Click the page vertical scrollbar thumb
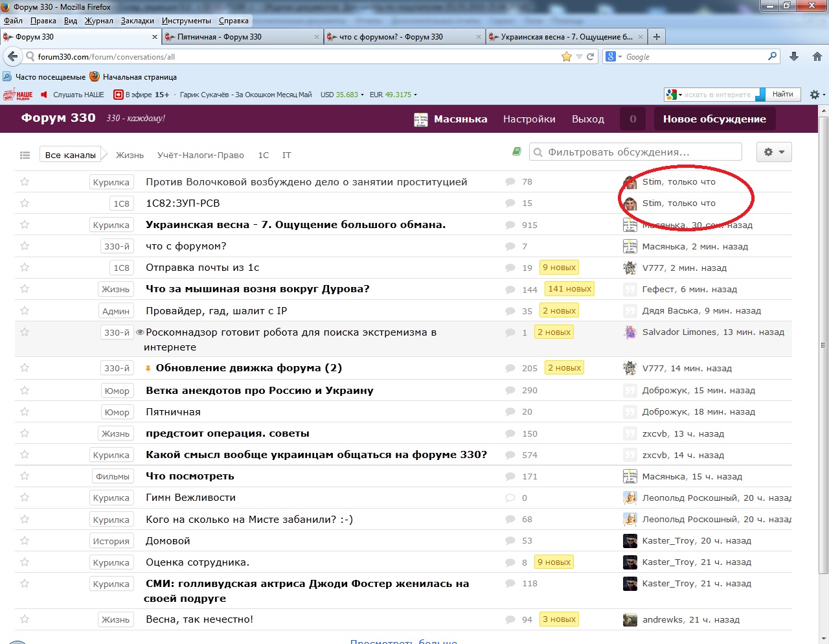829x644 pixels. pyautogui.click(x=824, y=345)
